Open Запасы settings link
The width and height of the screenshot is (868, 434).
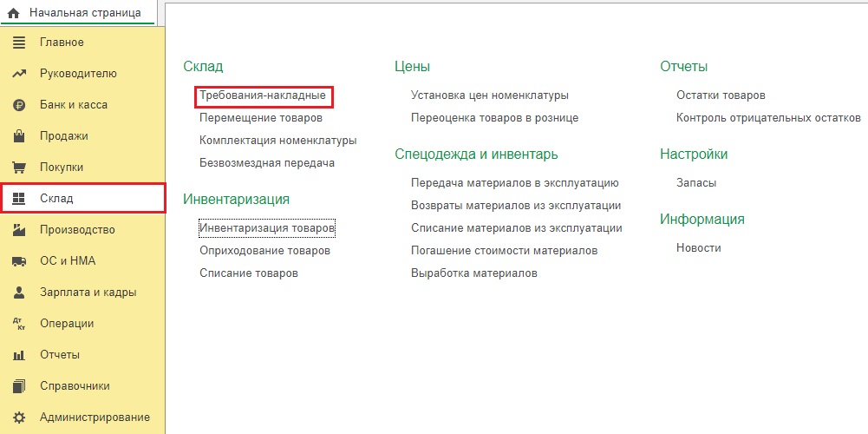[695, 183]
